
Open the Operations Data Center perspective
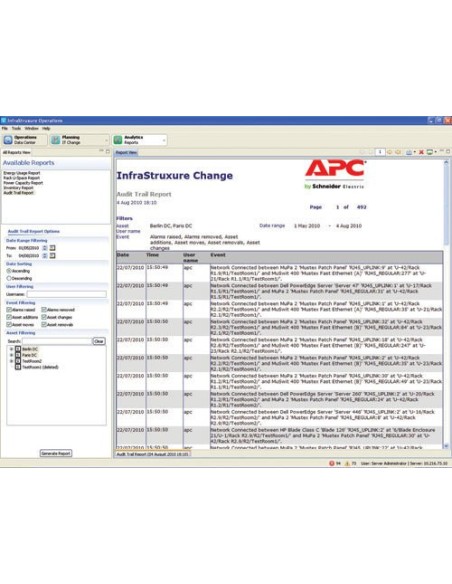point(24,140)
